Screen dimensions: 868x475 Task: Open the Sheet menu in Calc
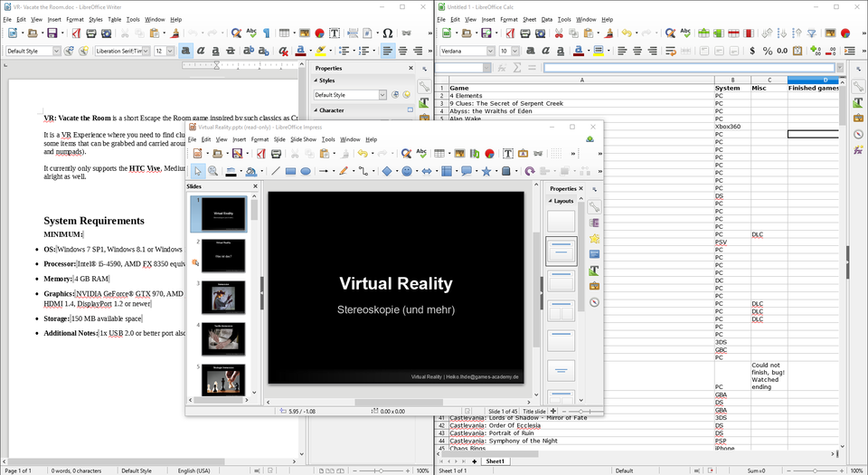coord(529,19)
